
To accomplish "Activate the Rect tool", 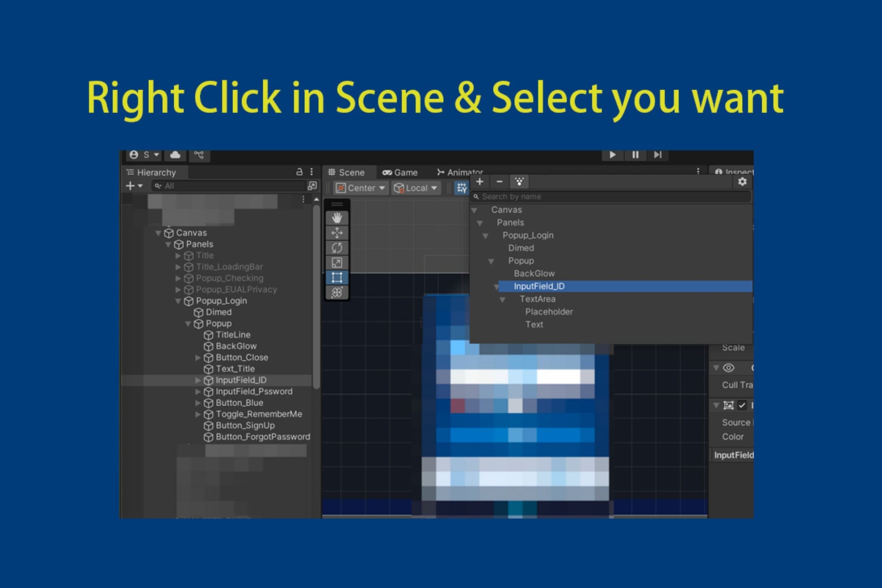I will click(337, 277).
